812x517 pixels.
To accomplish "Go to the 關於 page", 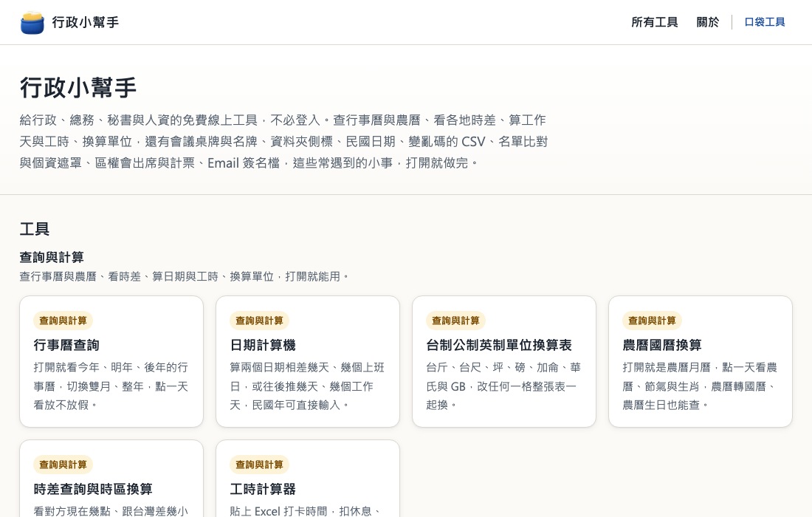I will pos(707,22).
